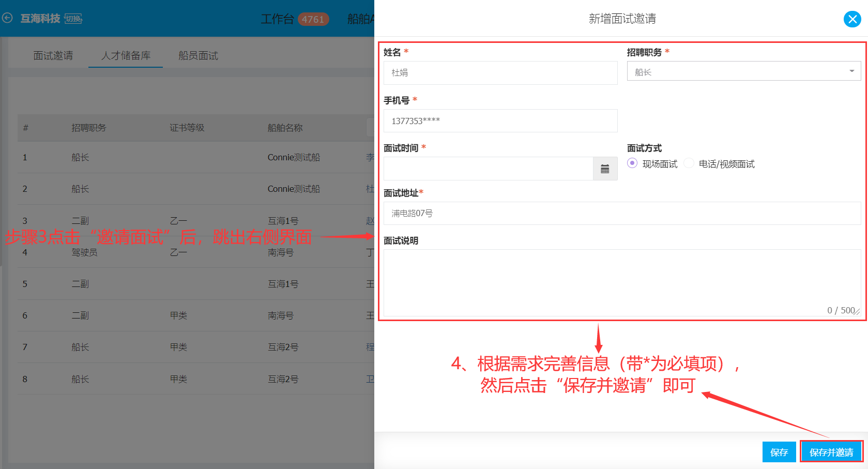Click 船长 position in row 8
Screen dimensions: 868x469
[80, 379]
